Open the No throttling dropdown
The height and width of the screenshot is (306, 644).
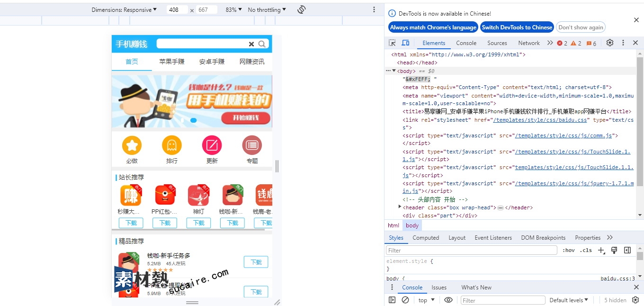click(267, 9)
